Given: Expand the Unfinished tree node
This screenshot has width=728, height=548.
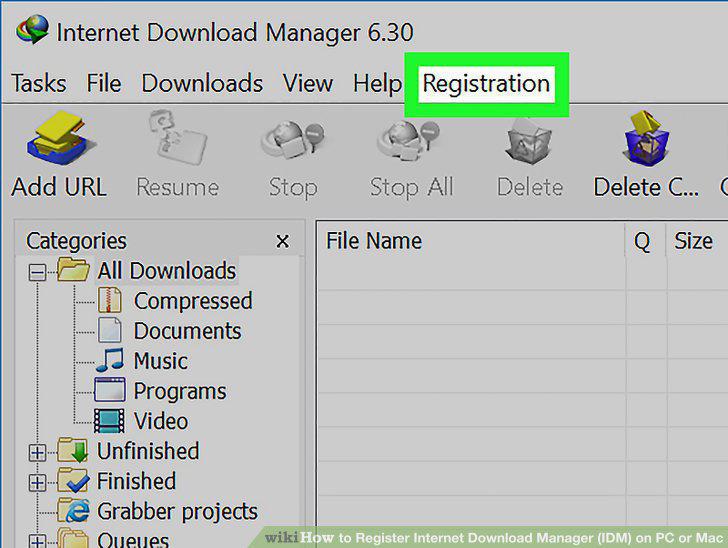Looking at the screenshot, I should 37,452.
